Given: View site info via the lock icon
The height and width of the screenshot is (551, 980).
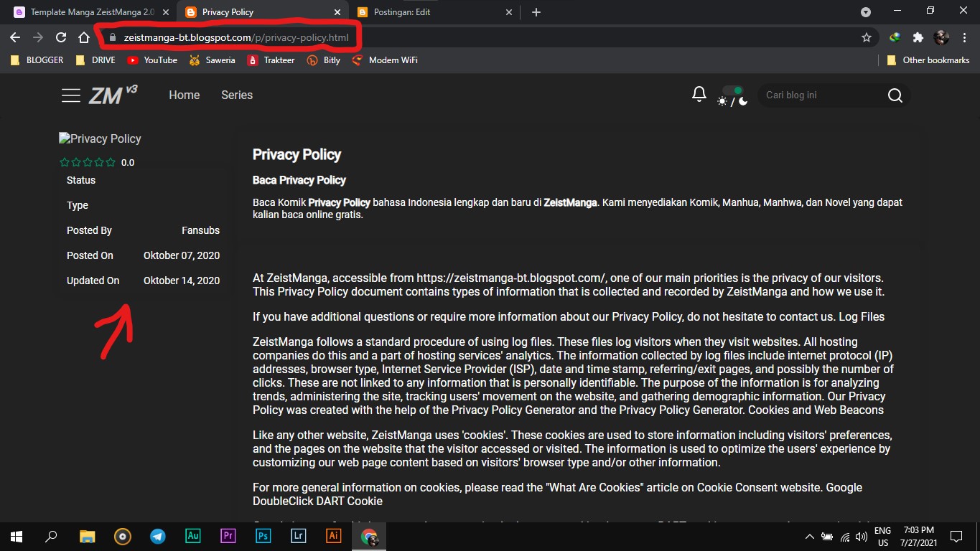Looking at the screenshot, I should click(112, 37).
